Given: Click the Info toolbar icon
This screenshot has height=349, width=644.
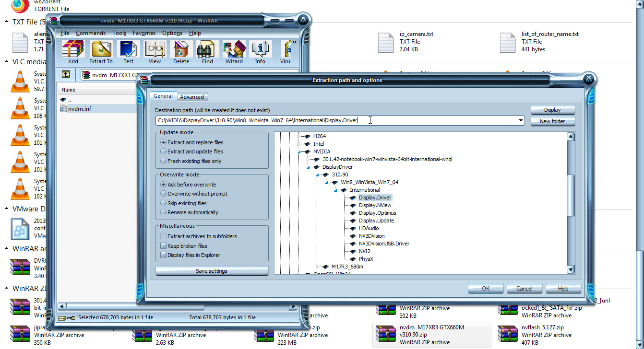Looking at the screenshot, I should (260, 52).
